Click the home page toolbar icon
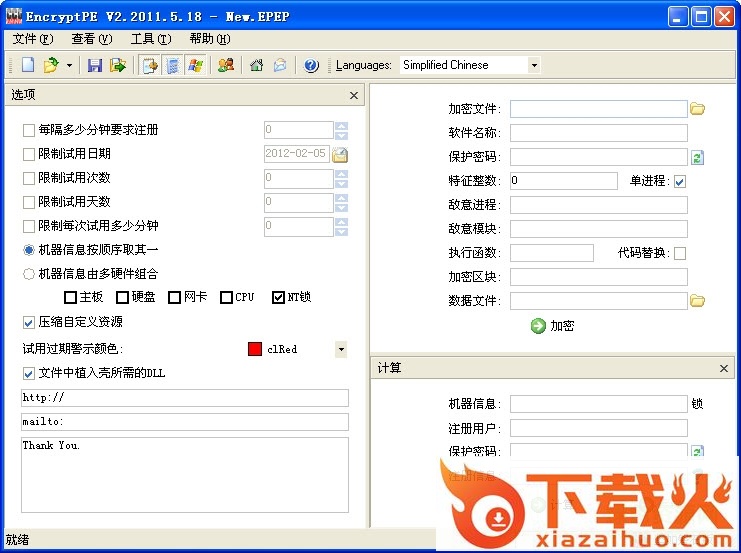The height and width of the screenshot is (553, 741). coord(257,65)
